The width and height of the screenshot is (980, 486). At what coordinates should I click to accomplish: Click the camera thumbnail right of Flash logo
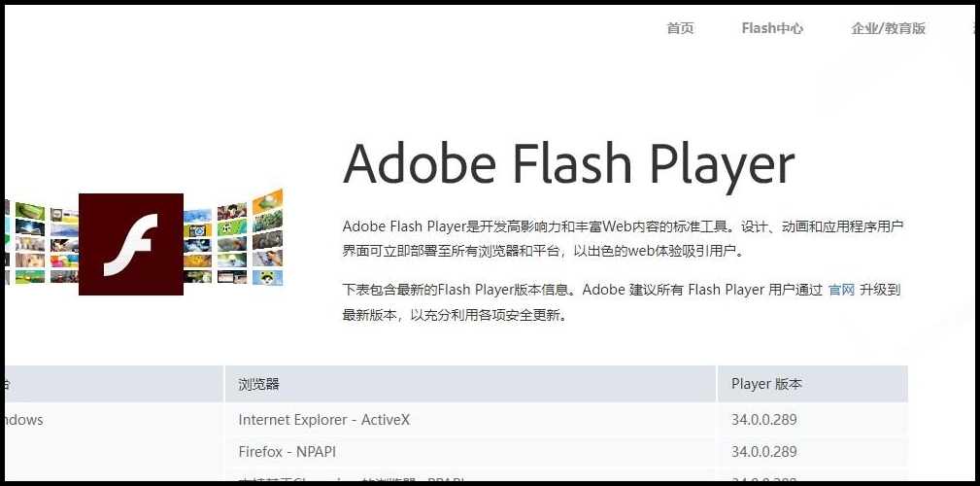[197, 230]
